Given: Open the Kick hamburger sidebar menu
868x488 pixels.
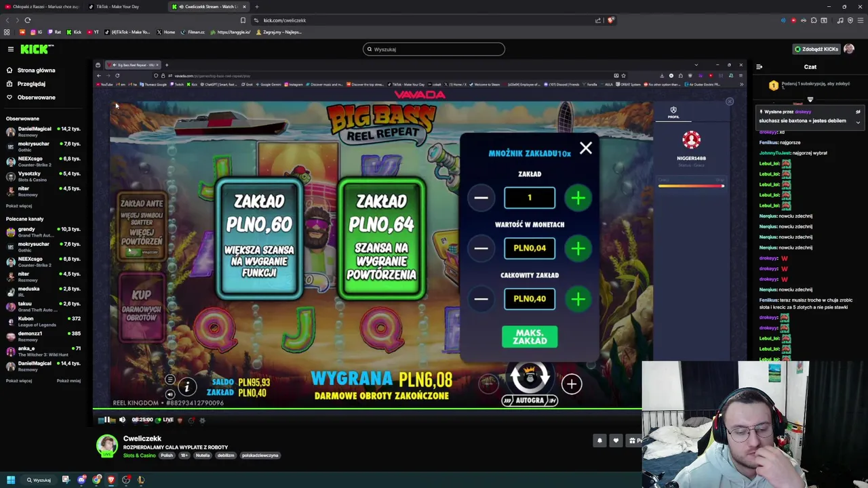Looking at the screenshot, I should tap(11, 49).
